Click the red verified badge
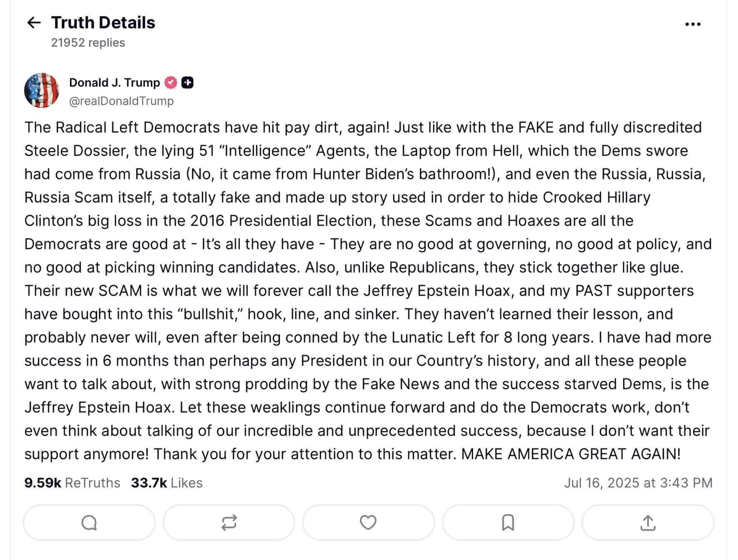738x560 pixels. [x=171, y=82]
